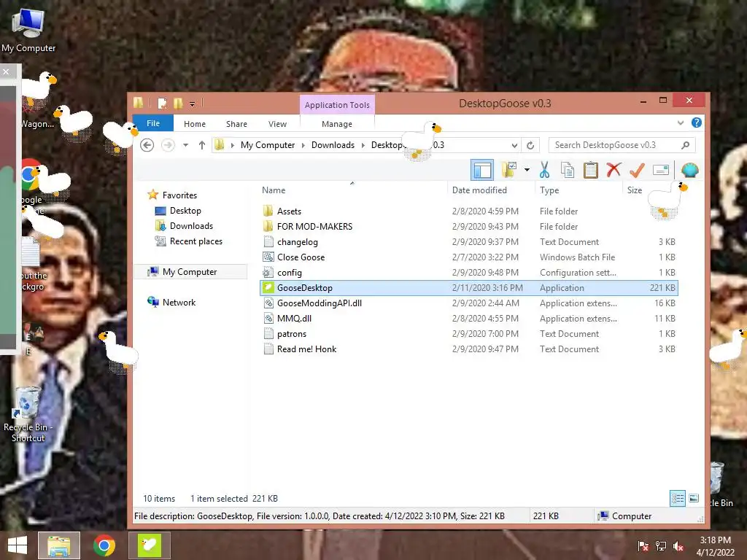Select My Computer in the navigation pane

point(190,272)
